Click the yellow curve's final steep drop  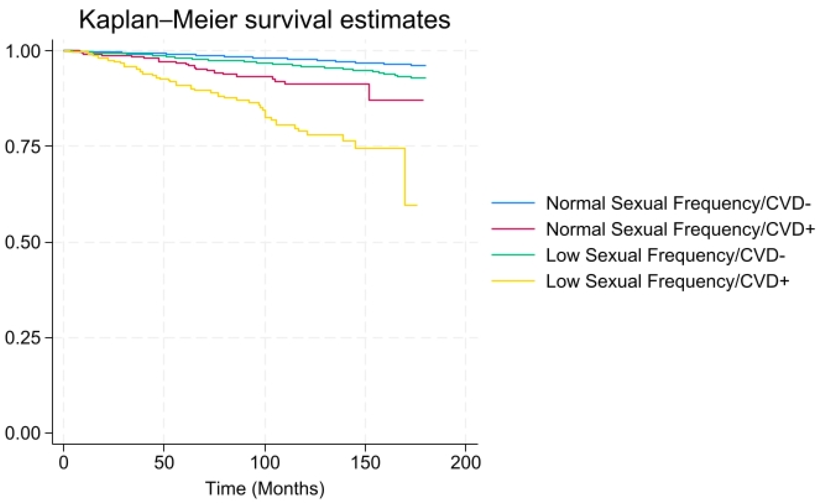(405, 176)
